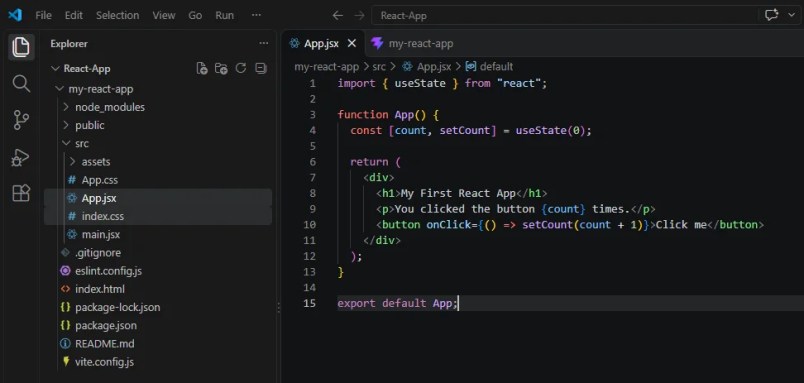Click line number 1 in the gutter

313,84
